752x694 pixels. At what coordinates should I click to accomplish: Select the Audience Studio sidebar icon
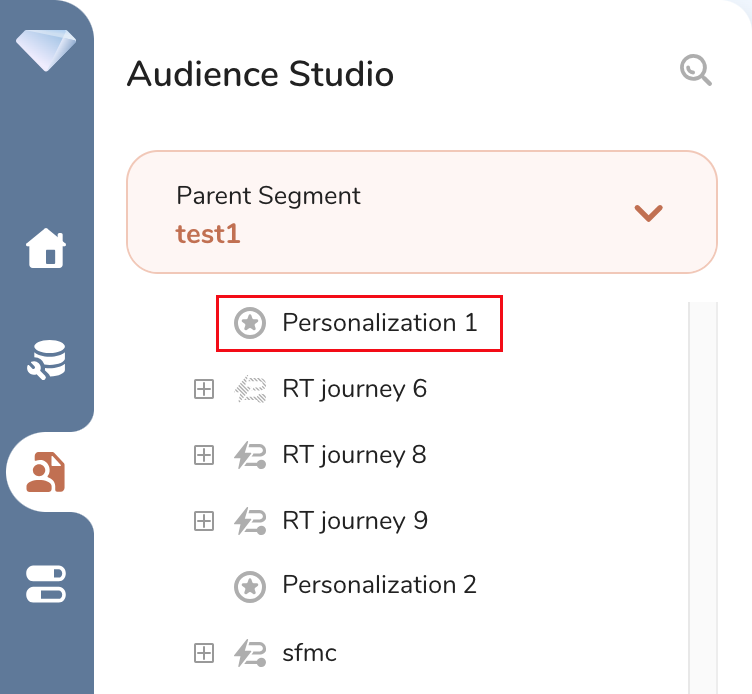pos(46,472)
